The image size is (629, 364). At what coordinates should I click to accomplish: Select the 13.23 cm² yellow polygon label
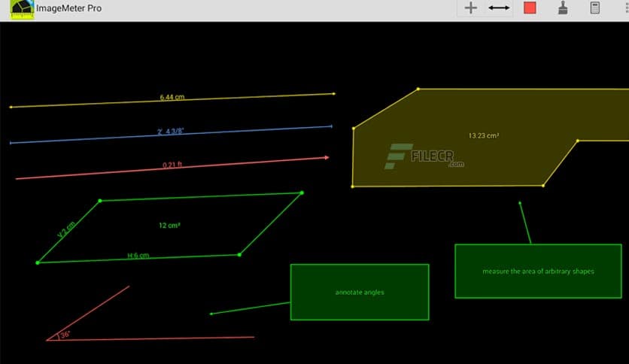pos(484,136)
